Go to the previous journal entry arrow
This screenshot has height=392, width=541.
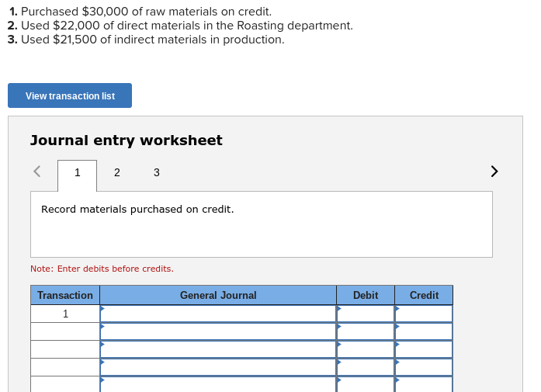pos(37,171)
